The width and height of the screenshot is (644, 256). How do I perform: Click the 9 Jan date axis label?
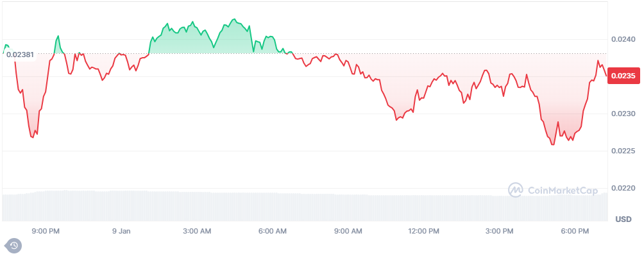point(121,232)
